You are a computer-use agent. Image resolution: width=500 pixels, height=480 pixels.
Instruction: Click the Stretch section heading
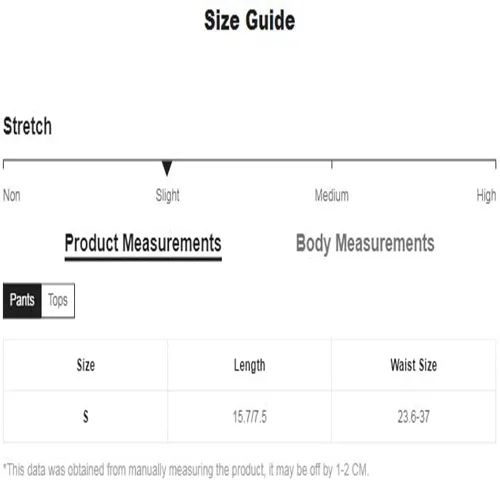(27, 126)
